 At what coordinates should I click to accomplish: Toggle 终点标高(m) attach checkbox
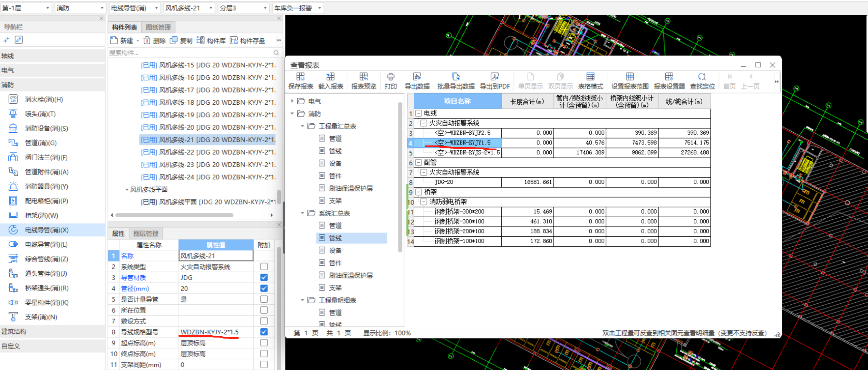coord(264,354)
